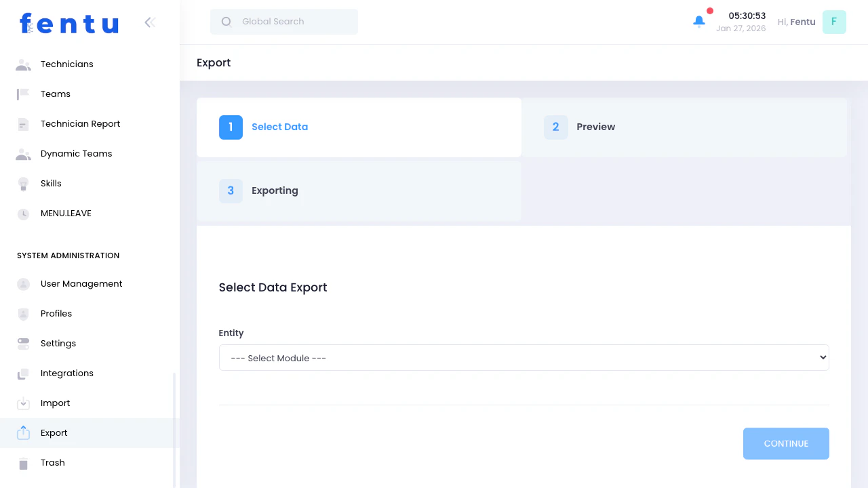Click the Continue button

pyautogui.click(x=786, y=443)
